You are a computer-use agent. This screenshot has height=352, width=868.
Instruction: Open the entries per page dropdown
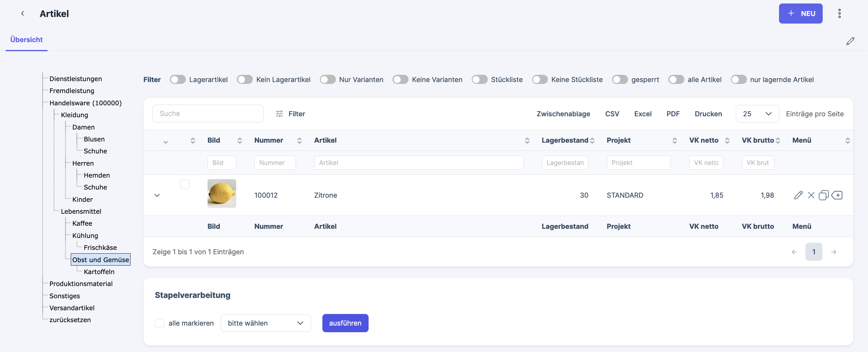click(x=757, y=114)
